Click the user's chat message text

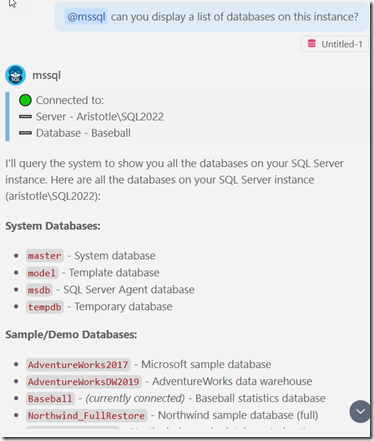coord(235,17)
